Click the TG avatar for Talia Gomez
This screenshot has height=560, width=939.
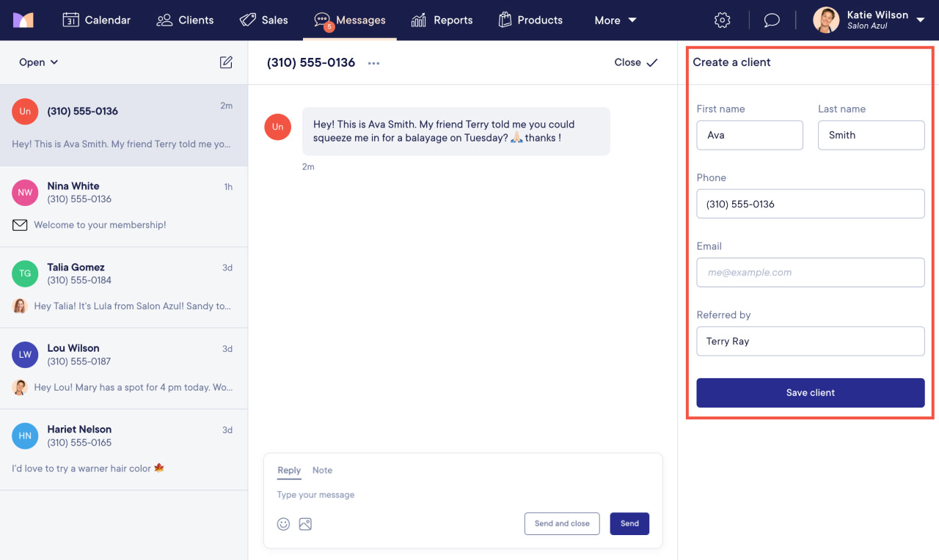(25, 273)
